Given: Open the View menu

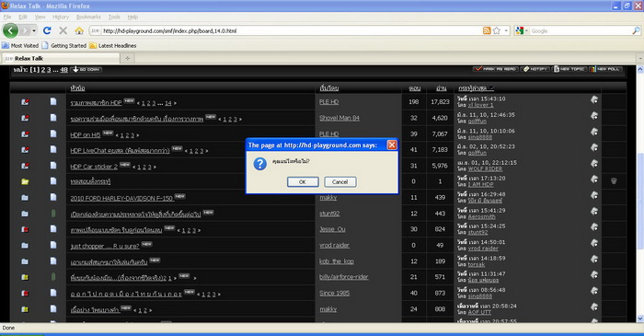Looking at the screenshot, I should (x=40, y=17).
